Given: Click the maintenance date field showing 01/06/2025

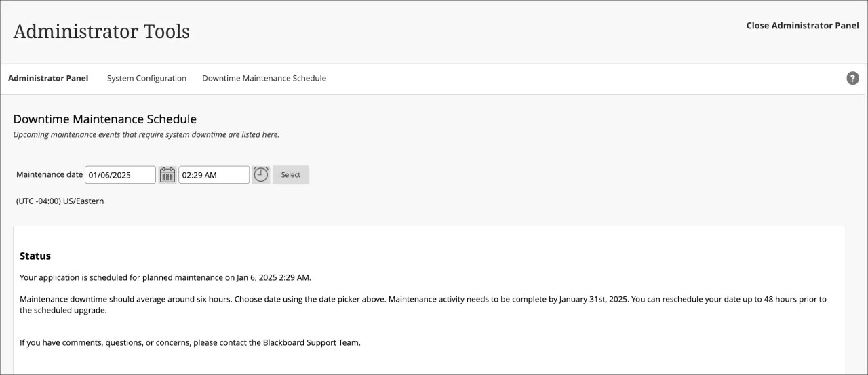Looking at the screenshot, I should 120,175.
